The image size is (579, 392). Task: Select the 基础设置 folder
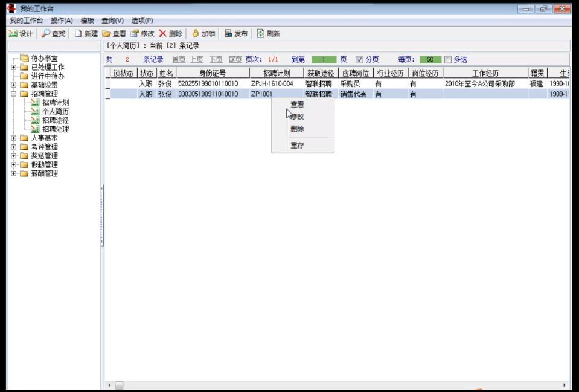pos(44,85)
